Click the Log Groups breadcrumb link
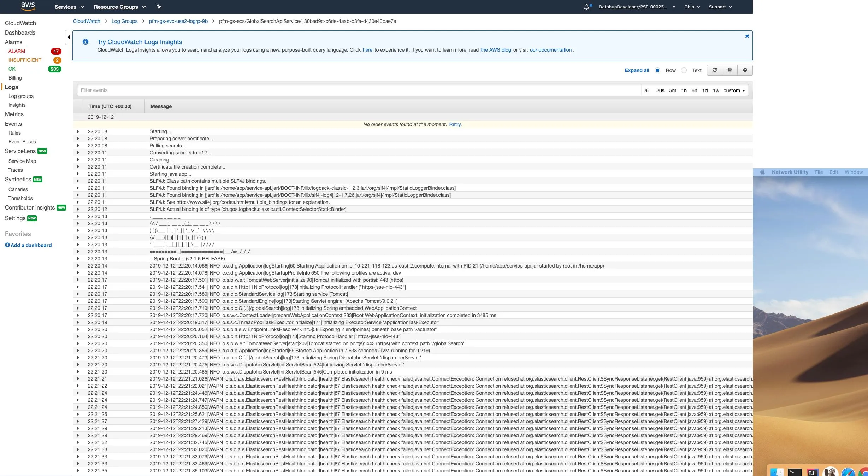Image resolution: width=868 pixels, height=476 pixels. (124, 21)
